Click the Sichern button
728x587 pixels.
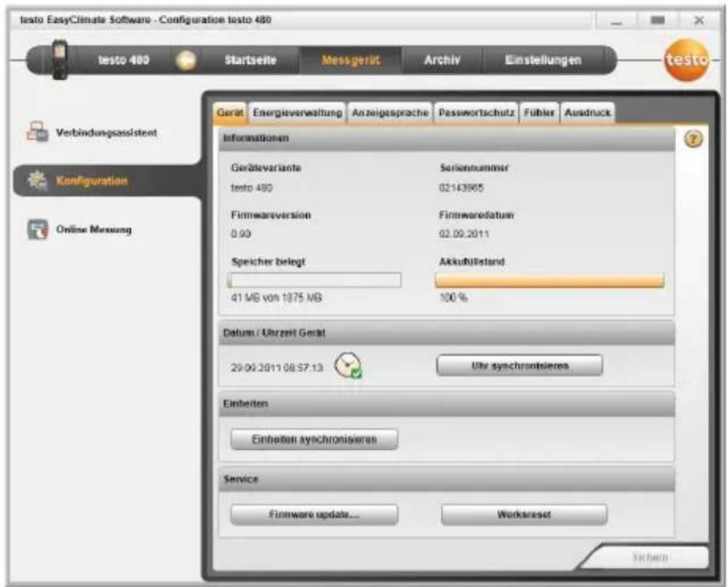(650, 557)
